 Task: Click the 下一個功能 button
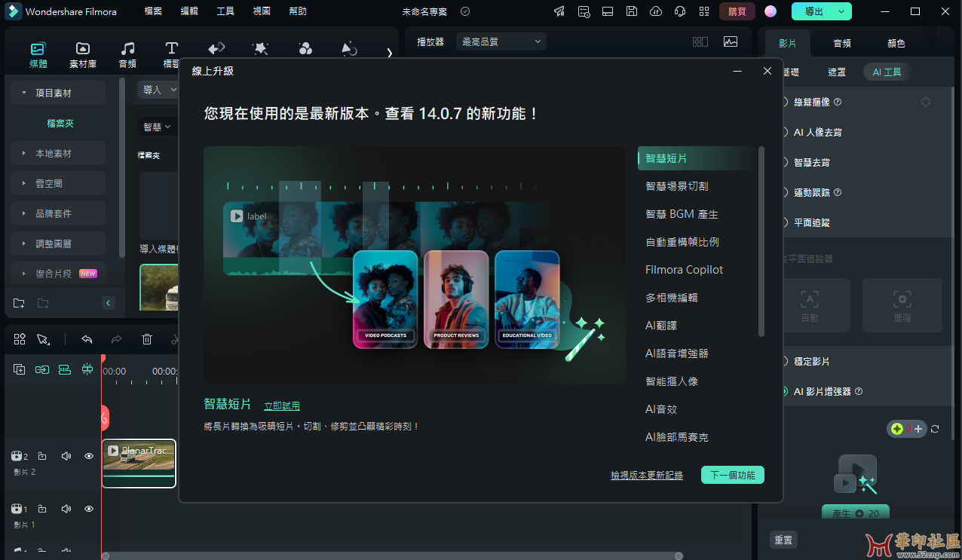click(x=733, y=475)
